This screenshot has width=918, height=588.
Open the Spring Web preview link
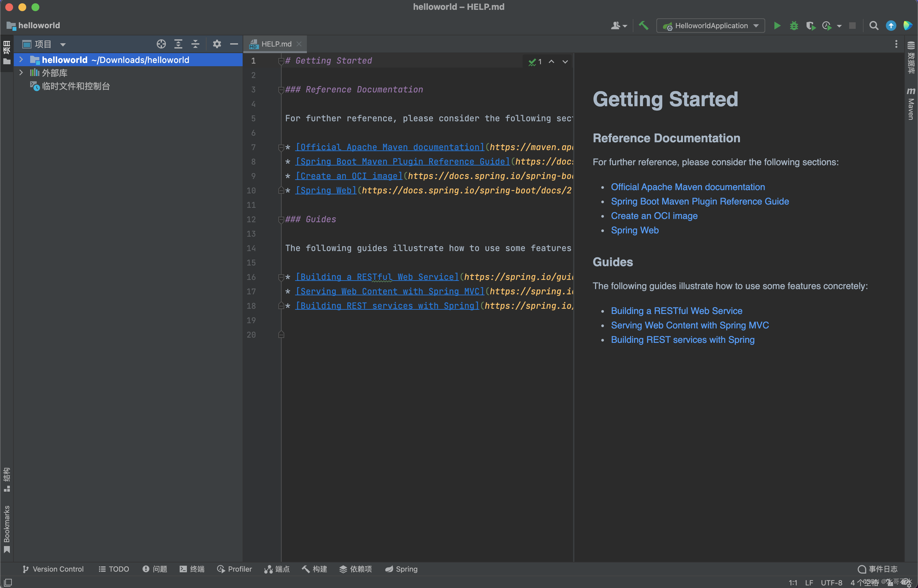tap(635, 230)
